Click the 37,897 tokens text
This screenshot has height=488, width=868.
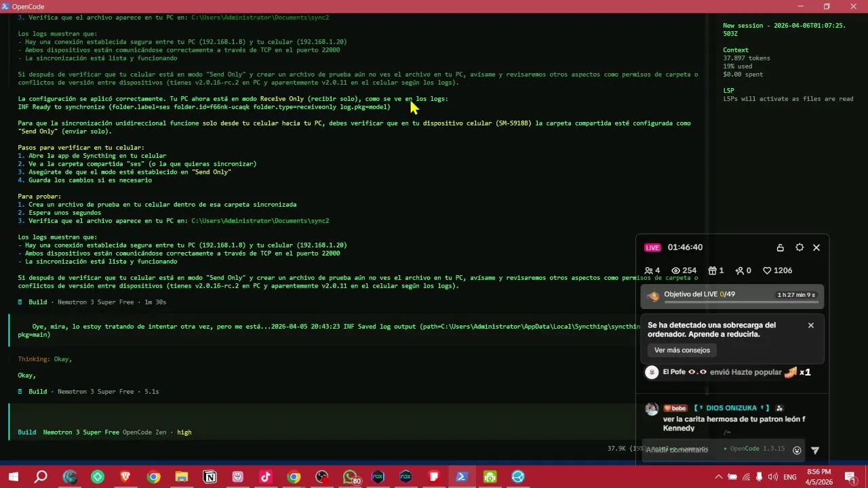click(x=747, y=58)
